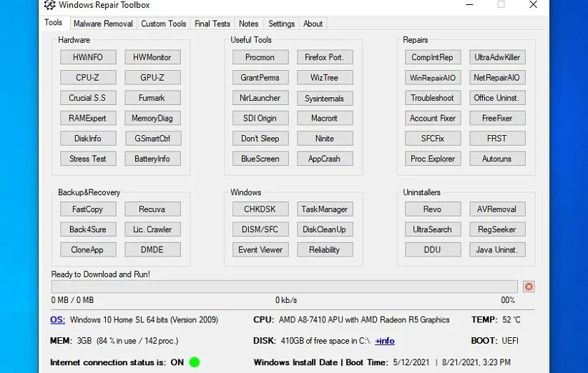Open the Custom Tools tab
Viewport: 588px width, 373px height.
(x=163, y=24)
